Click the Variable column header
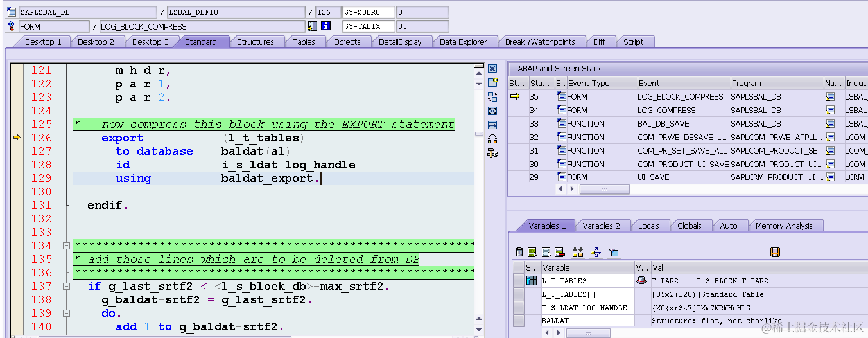The height and width of the screenshot is (338, 868). pyautogui.click(x=587, y=267)
